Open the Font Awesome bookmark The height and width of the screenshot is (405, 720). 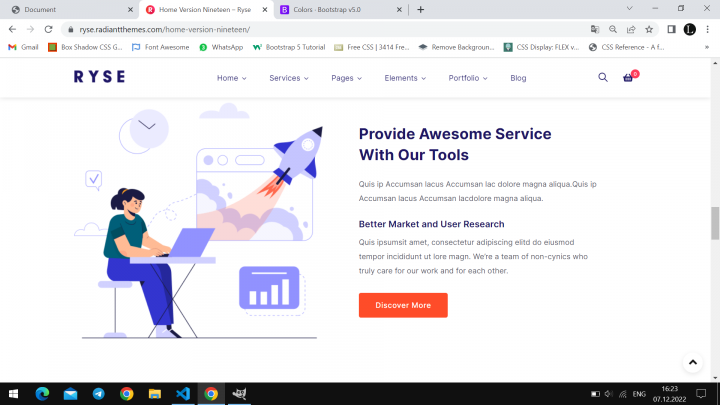click(x=160, y=47)
